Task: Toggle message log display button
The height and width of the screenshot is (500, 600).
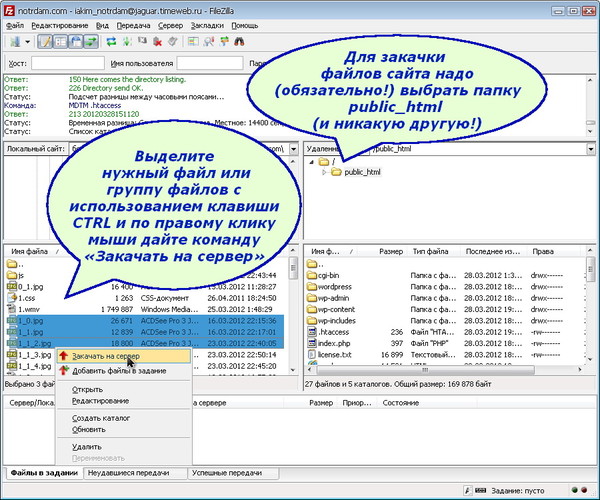Action: 45,42
